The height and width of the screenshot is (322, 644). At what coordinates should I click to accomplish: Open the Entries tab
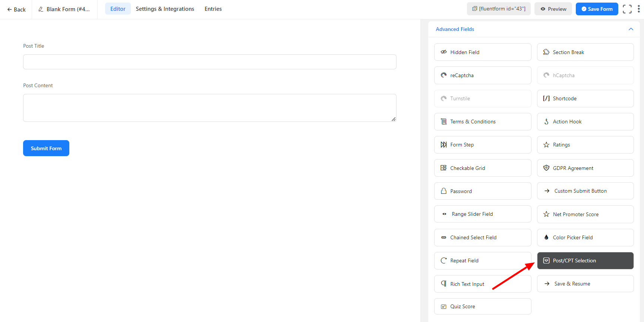[213, 9]
